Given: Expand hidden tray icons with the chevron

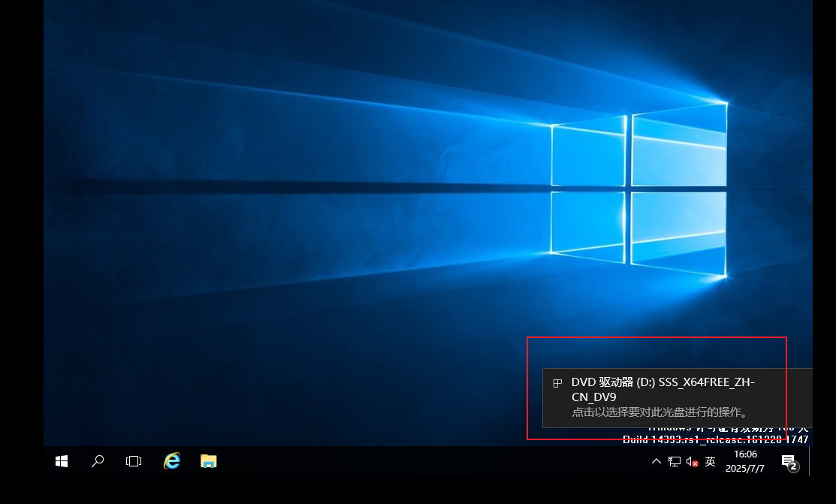Looking at the screenshot, I should pyautogui.click(x=656, y=460).
